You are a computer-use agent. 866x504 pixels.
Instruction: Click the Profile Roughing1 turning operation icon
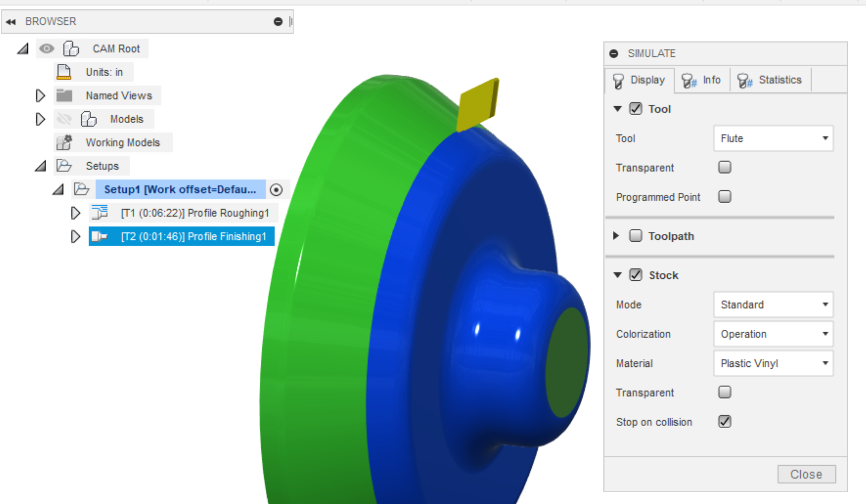point(99,213)
